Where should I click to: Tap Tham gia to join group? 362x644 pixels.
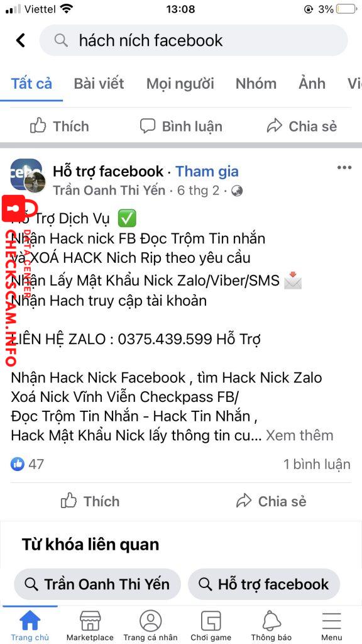(207, 171)
